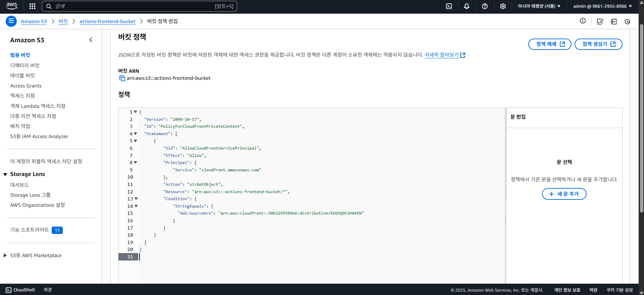644x295 pixels.
Task: Open AWS Organizations 설정
Action: (37, 205)
